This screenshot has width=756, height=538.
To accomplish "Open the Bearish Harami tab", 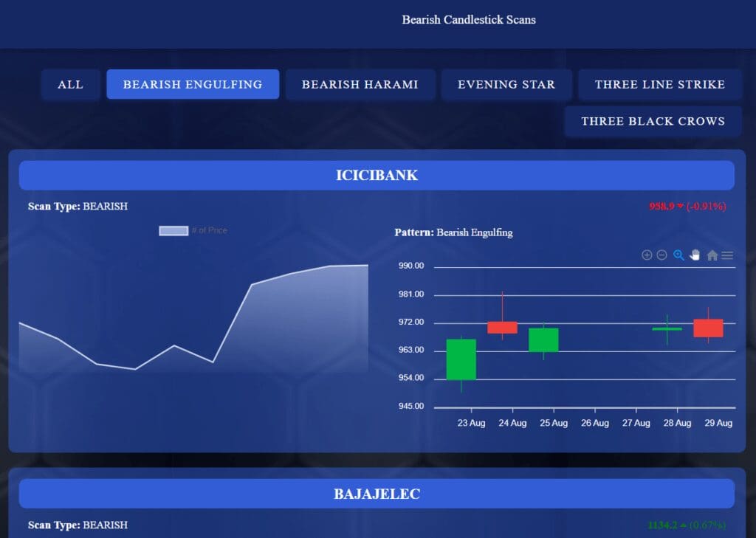I will pos(360,84).
